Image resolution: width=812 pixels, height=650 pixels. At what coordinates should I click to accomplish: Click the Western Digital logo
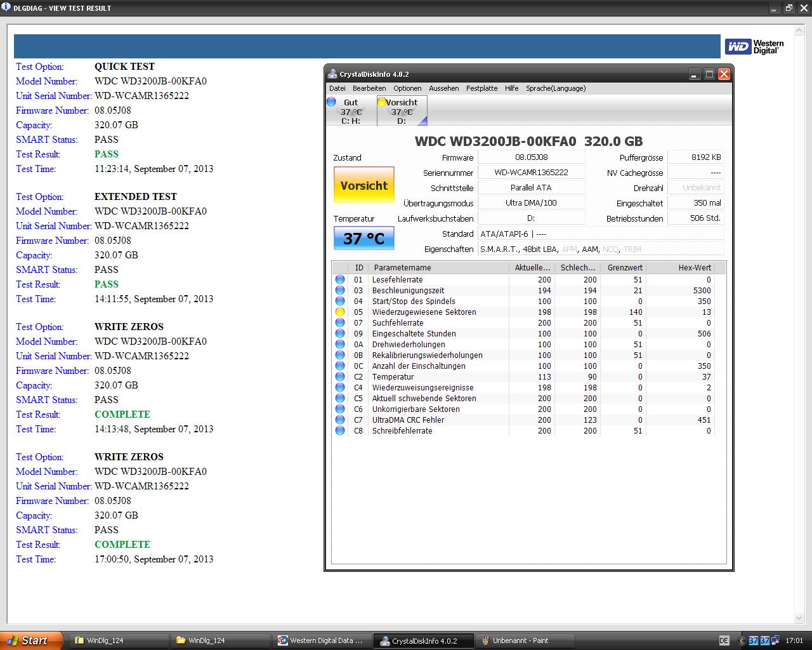(x=755, y=46)
